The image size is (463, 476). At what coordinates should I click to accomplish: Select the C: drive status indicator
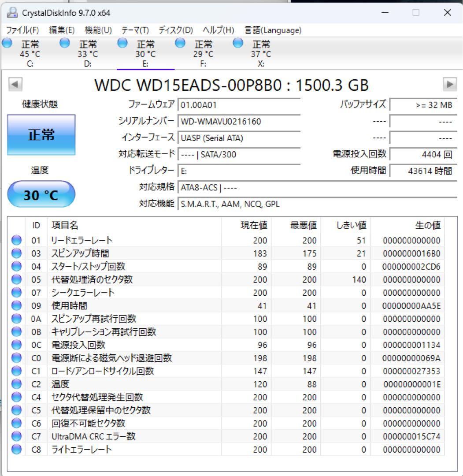point(7,43)
